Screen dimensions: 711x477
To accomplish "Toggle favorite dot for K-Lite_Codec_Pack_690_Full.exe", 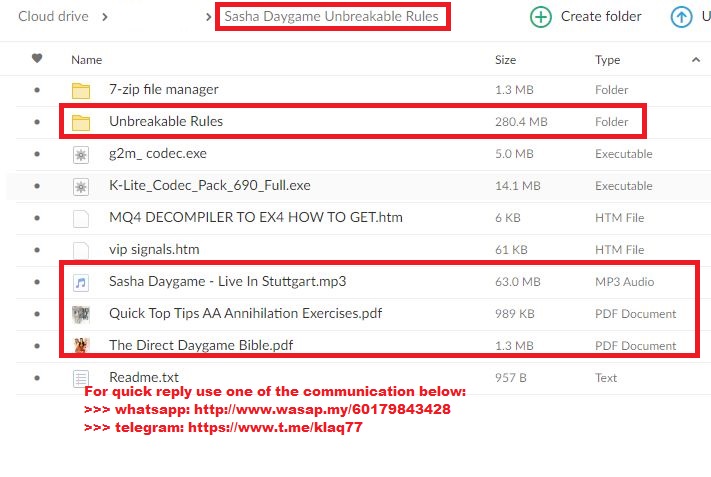I will (x=37, y=186).
